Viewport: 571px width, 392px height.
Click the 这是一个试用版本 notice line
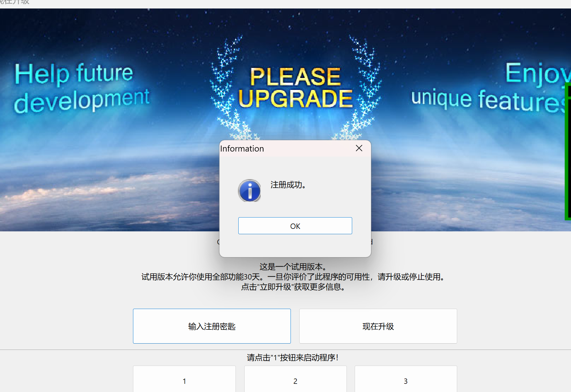click(293, 267)
